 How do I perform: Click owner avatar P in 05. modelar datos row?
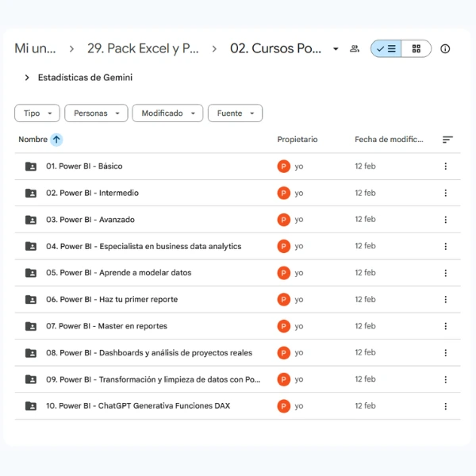[283, 273]
